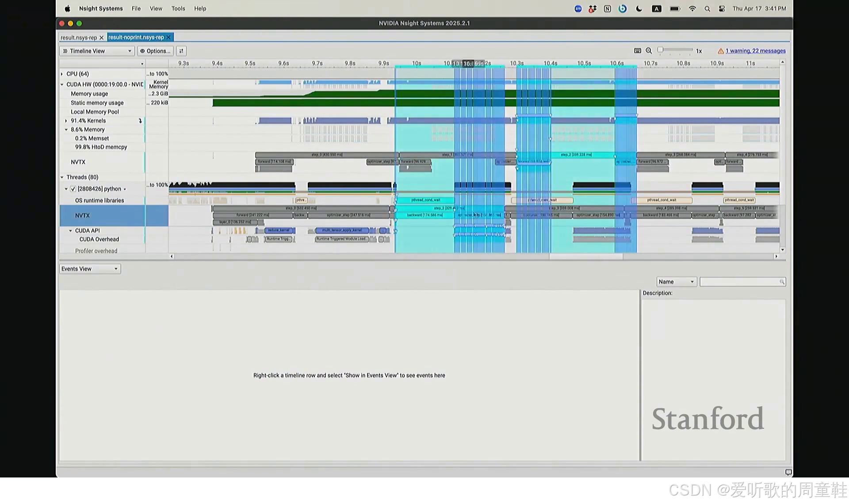
Task: Collapse the 8.6% Memory row
Action: 66,130
